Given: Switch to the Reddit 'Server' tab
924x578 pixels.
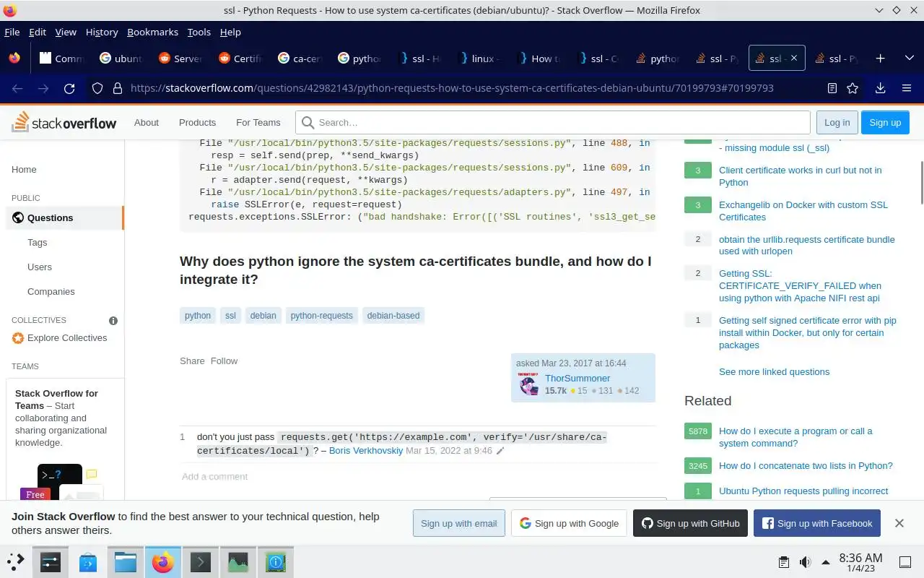Looking at the screenshot, I should click(181, 59).
